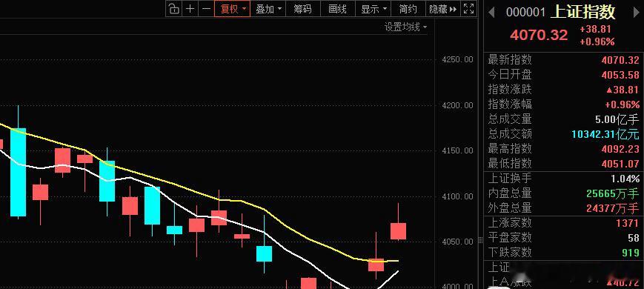Click 总成交额 value 10342.31亿元
This screenshot has height=289, width=644.
pyautogui.click(x=605, y=134)
